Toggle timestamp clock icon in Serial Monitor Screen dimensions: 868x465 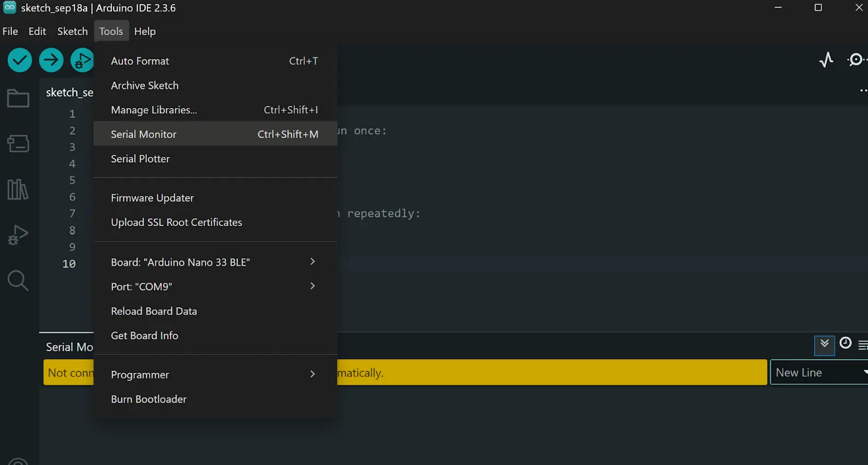(846, 343)
